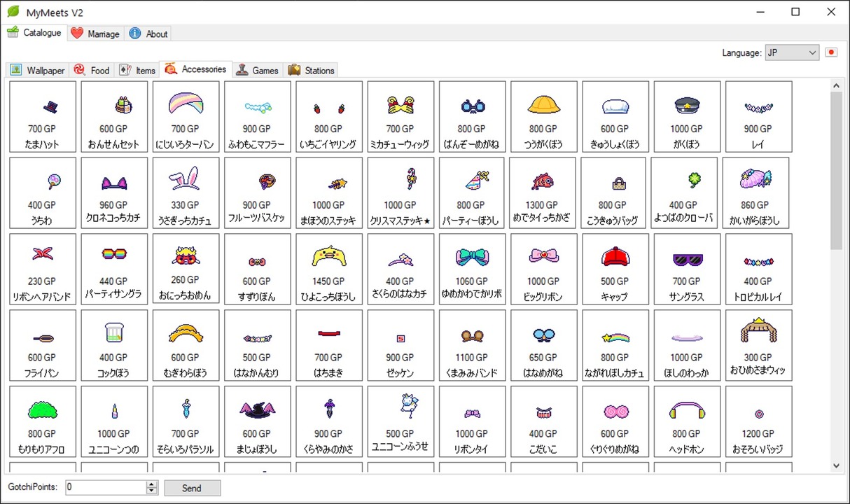The width and height of the screenshot is (850, 504).
Task: Pick the rainbow パーティサングラ sunglasses
Action: pyautogui.click(x=114, y=269)
